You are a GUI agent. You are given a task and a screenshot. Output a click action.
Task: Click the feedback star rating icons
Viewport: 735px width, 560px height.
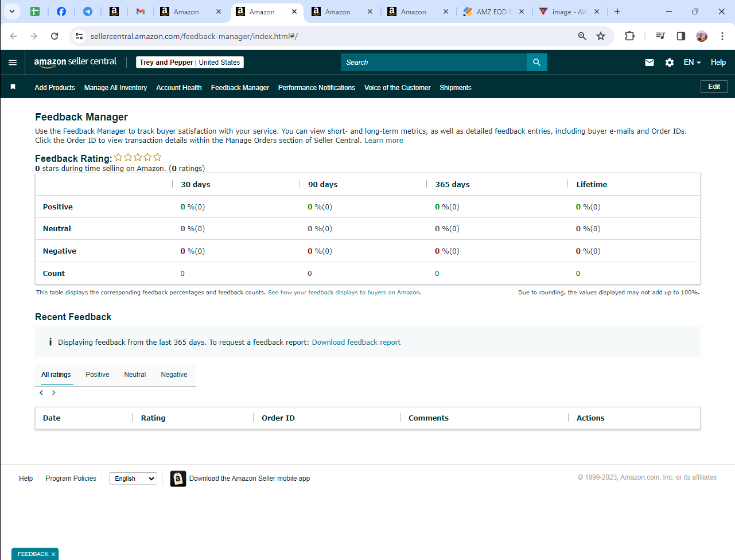tap(138, 157)
